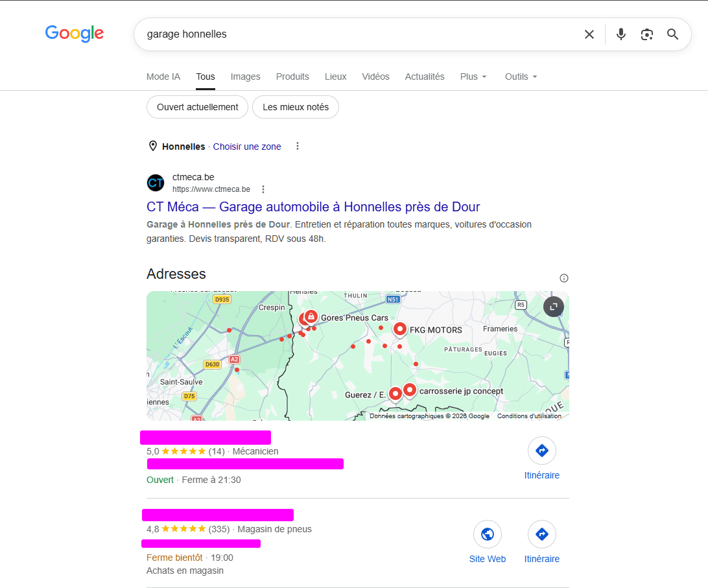Open the Actualités tab
This screenshot has height=588, width=708.
click(425, 76)
